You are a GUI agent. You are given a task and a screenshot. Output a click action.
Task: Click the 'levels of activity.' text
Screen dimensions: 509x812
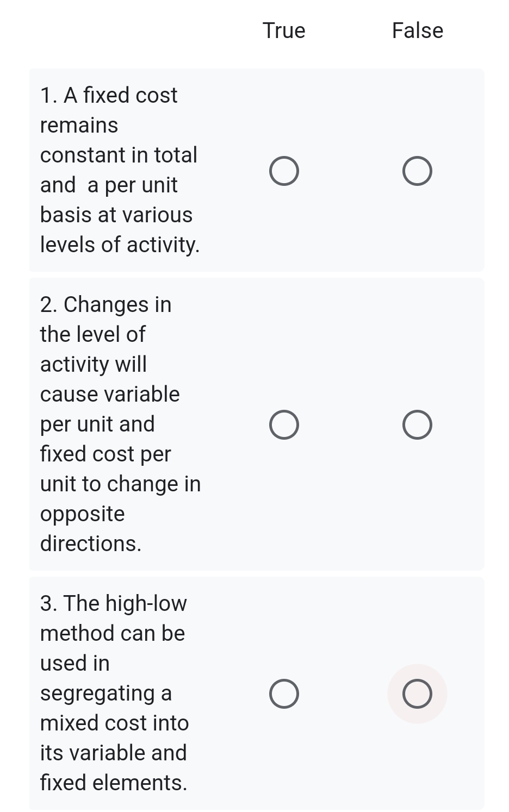[x=120, y=245]
